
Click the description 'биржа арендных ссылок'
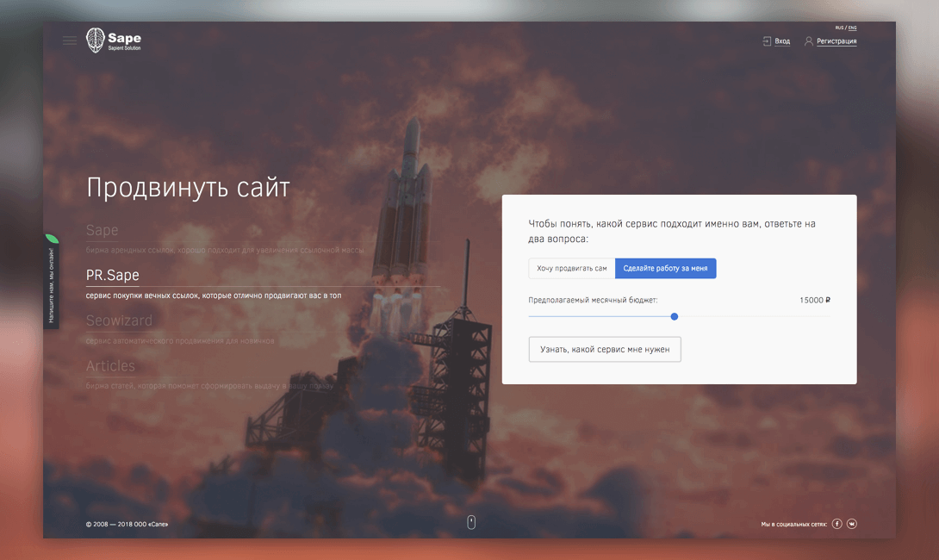pyautogui.click(x=128, y=250)
